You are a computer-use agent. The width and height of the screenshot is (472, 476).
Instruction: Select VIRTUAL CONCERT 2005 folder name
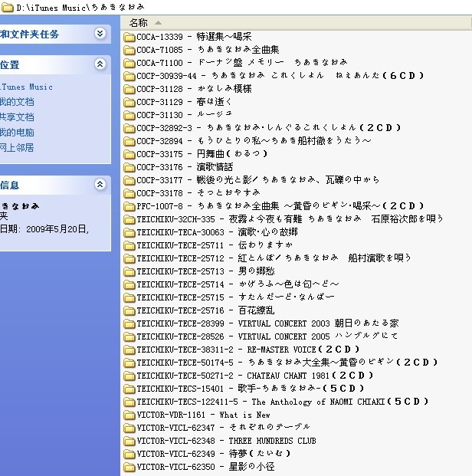(267, 336)
